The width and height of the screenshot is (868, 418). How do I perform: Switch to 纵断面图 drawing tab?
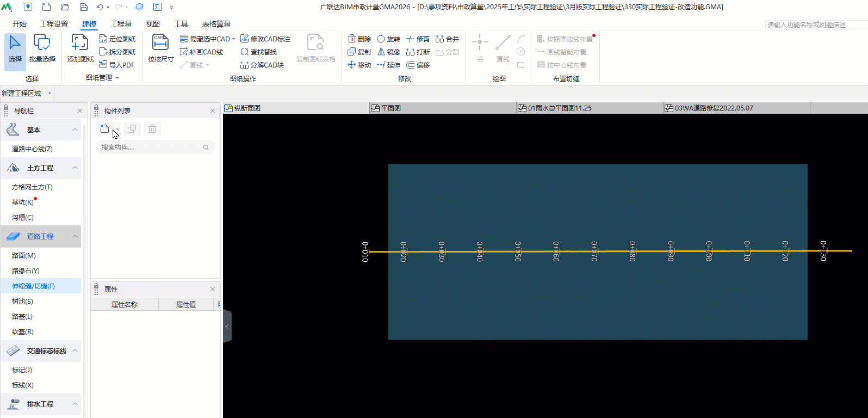pyautogui.click(x=296, y=108)
